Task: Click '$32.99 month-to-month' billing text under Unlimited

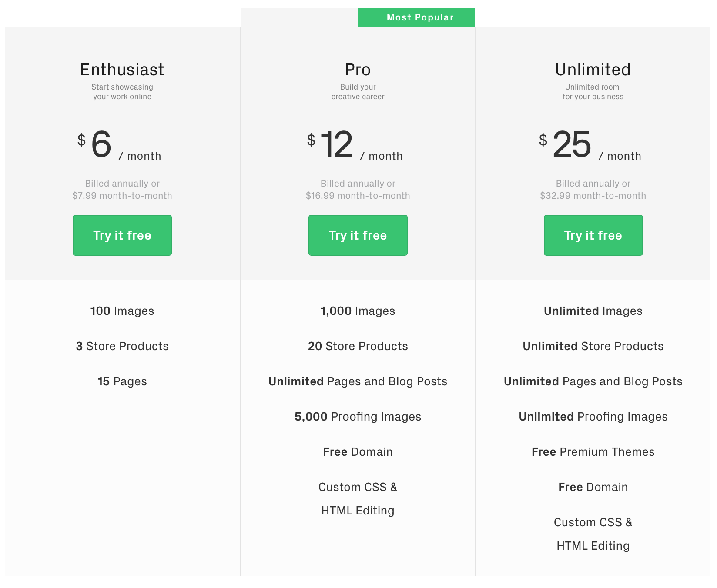Action: tap(593, 196)
